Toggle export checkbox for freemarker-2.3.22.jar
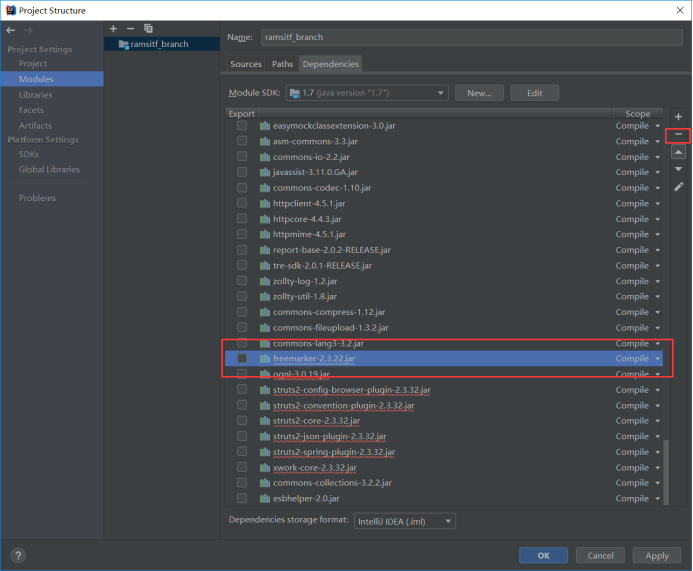This screenshot has width=693, height=571. click(242, 358)
